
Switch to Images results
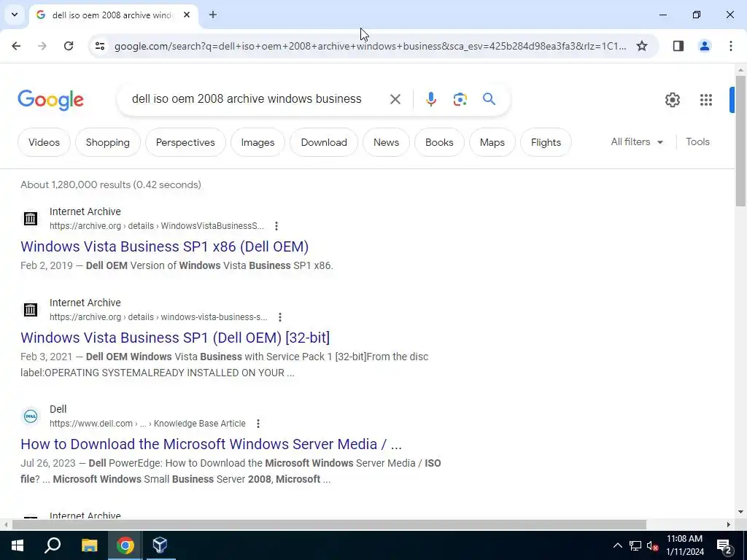coord(258,142)
